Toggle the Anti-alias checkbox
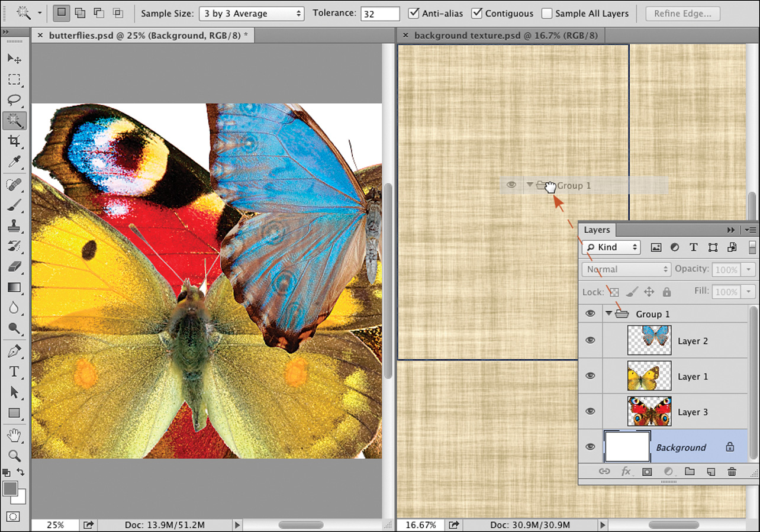The height and width of the screenshot is (532, 760). (x=414, y=12)
